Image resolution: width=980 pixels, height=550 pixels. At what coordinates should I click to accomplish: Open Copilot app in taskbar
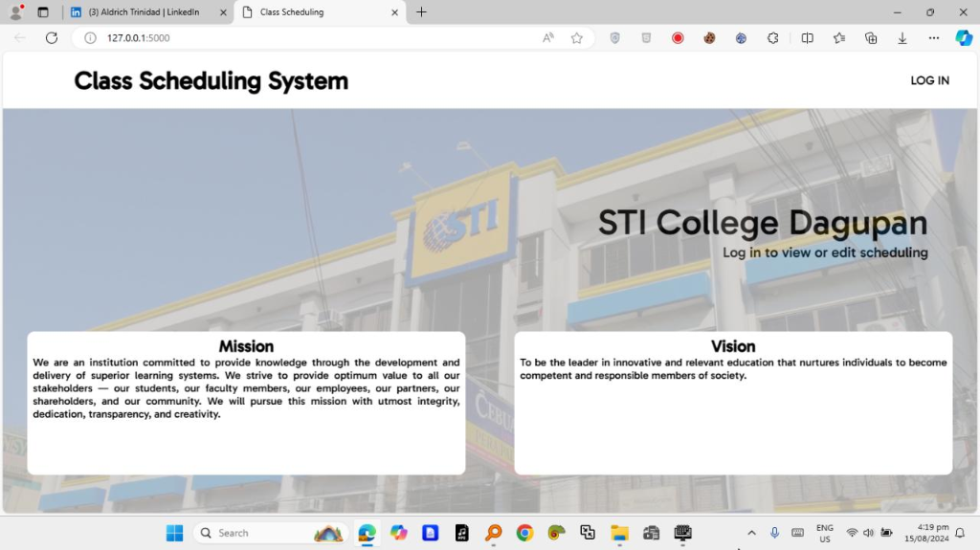[398, 533]
